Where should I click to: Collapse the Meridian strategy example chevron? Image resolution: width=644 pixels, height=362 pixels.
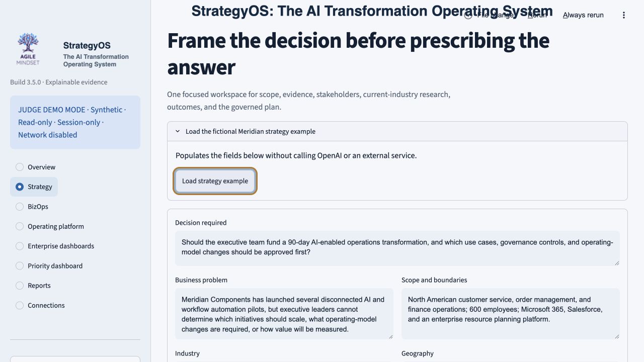[x=178, y=131]
